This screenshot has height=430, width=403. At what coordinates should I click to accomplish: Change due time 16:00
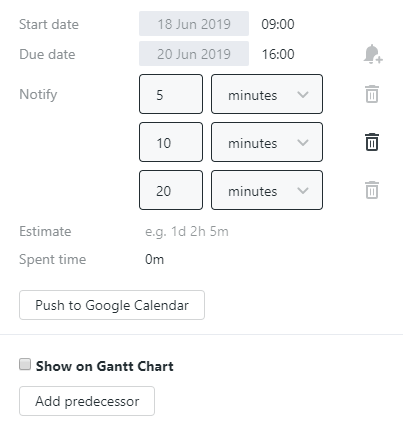pos(278,54)
